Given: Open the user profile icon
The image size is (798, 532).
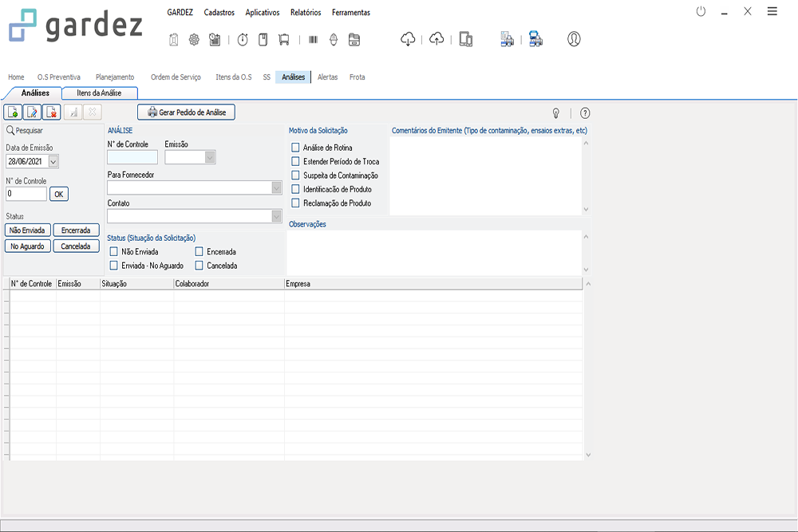Looking at the screenshot, I should (574, 39).
